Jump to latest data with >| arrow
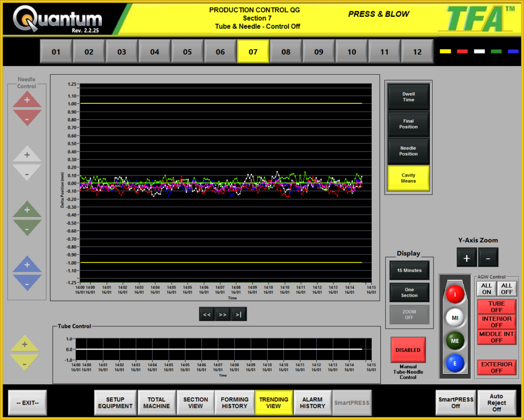The height and width of the screenshot is (420, 524). 238,314
